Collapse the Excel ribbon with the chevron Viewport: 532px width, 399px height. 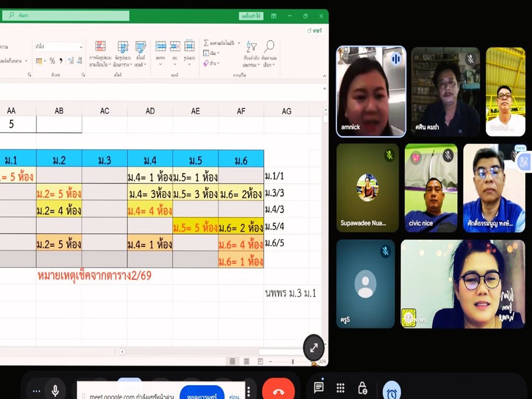point(324,76)
